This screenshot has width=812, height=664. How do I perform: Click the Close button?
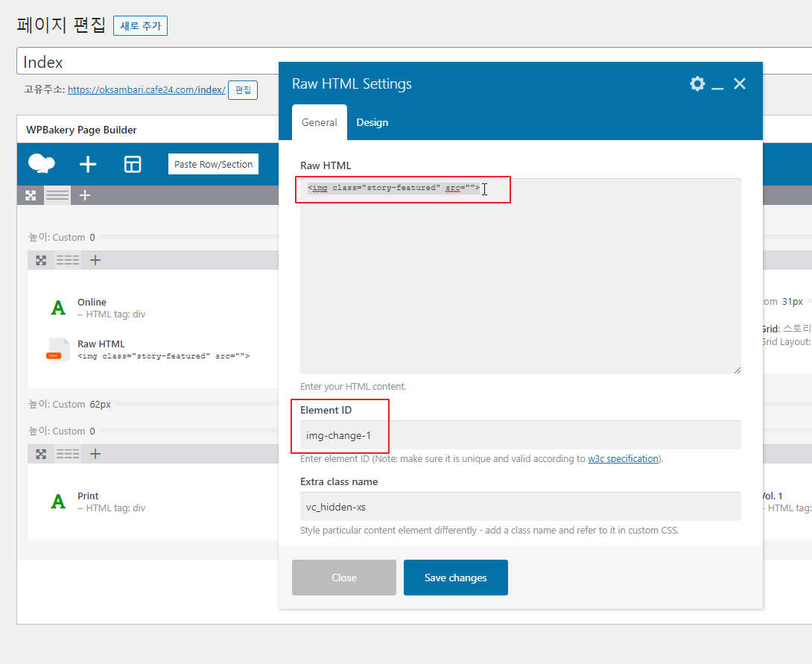pos(344,578)
